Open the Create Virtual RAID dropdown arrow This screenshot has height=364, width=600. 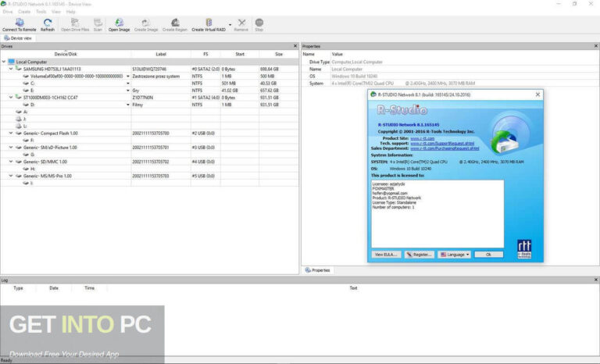point(230,25)
